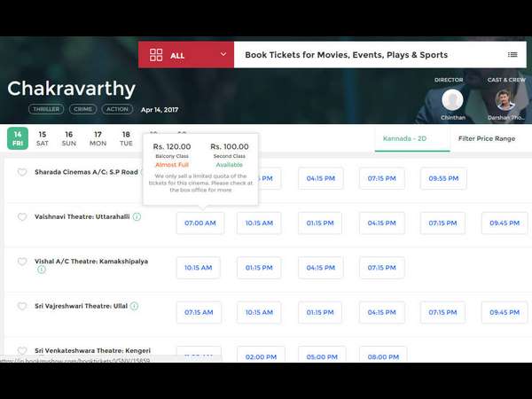
Task: Click the THRILLER genre tag
Action: (x=46, y=109)
